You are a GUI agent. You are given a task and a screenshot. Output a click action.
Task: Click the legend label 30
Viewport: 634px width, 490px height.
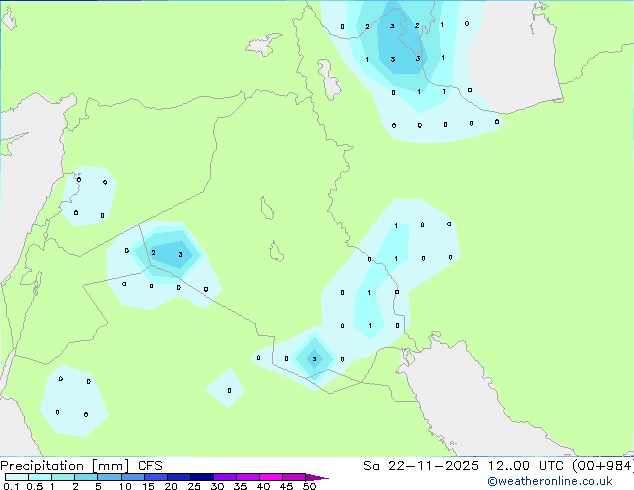tap(217, 486)
